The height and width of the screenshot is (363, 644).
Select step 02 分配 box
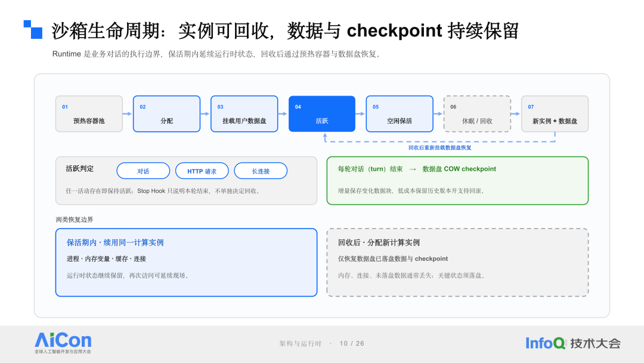click(167, 114)
